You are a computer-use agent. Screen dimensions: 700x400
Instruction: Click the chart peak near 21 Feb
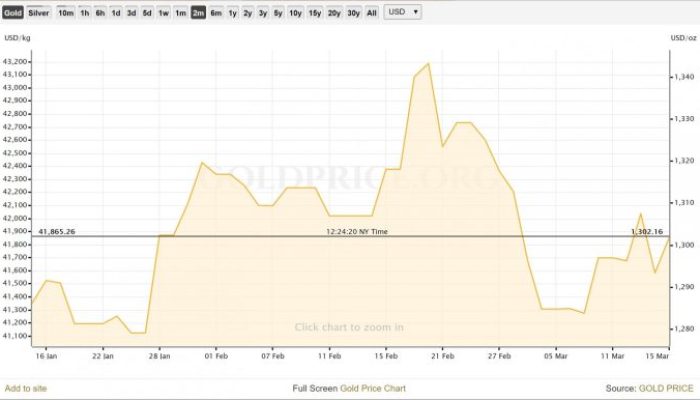pos(428,63)
